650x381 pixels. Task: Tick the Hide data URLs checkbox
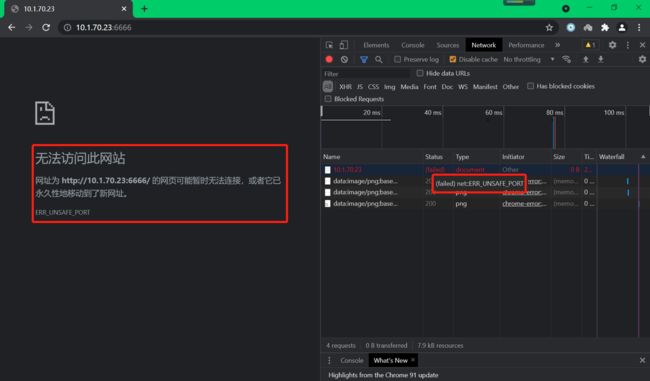tap(420, 73)
